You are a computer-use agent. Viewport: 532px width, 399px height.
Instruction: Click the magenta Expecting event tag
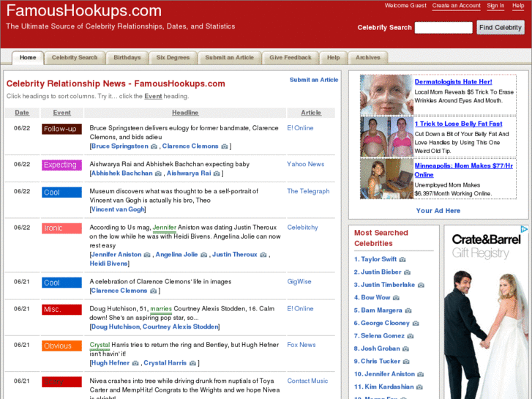pos(61,165)
